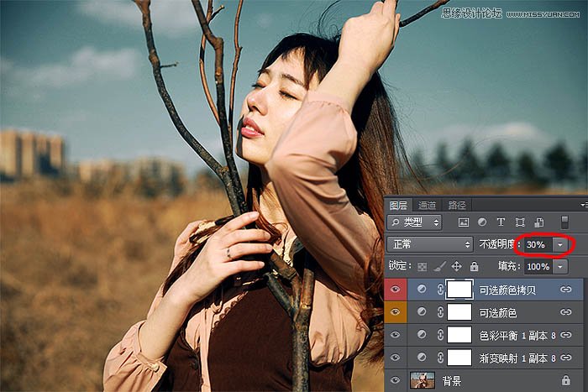Viewport: 588px width, 392px height.
Task: Click the 填充 100% fill field
Action: [538, 267]
